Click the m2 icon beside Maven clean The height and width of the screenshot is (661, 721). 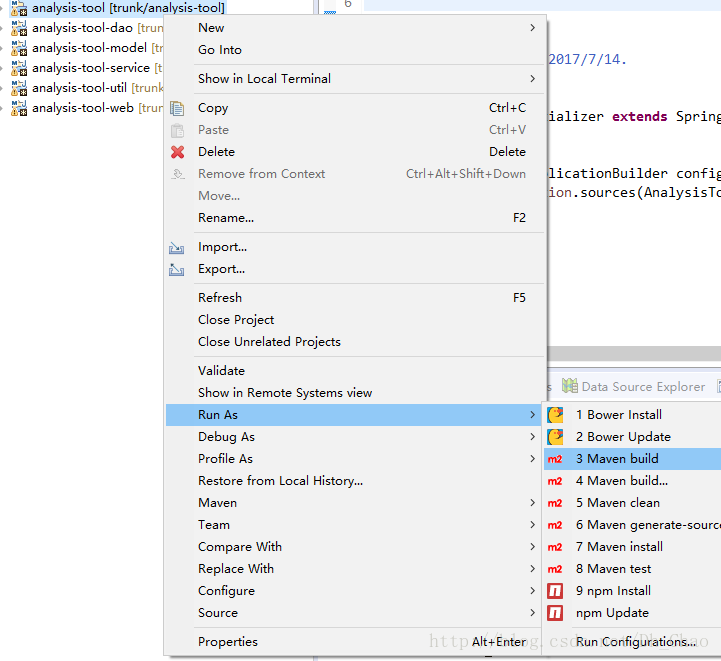555,503
